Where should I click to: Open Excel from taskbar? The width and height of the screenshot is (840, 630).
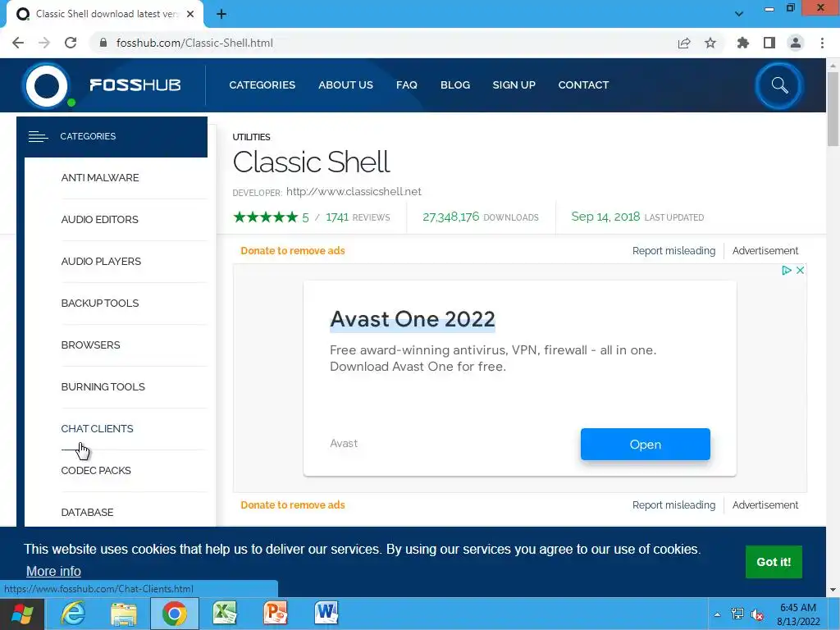(x=225, y=614)
